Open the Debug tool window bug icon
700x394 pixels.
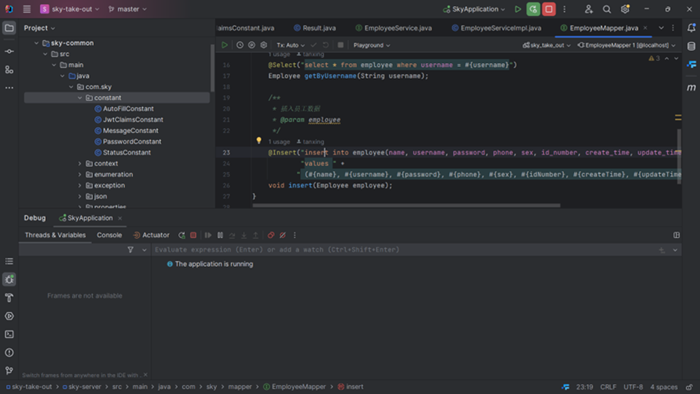(x=9, y=279)
